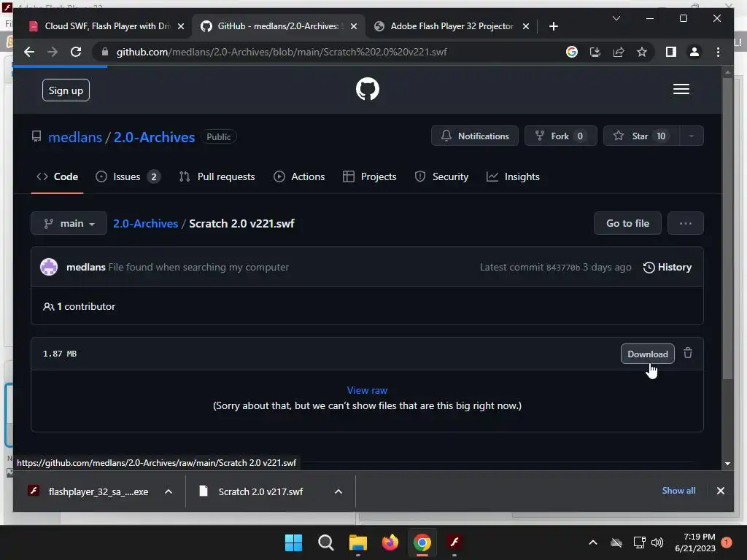The height and width of the screenshot is (560, 747).
Task: Open the 2.0-Archives repository title link
Action: 155,137
